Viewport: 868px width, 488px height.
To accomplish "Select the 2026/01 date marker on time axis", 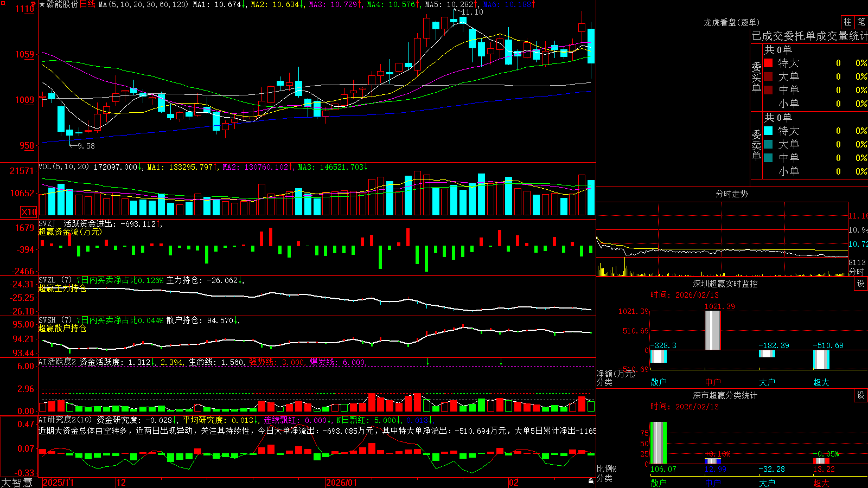I will point(342,483).
